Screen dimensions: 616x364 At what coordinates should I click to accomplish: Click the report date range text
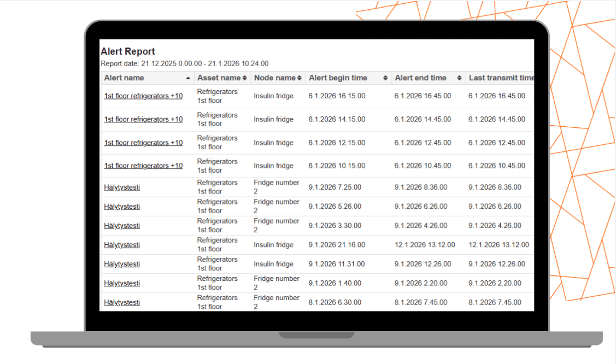pos(185,64)
